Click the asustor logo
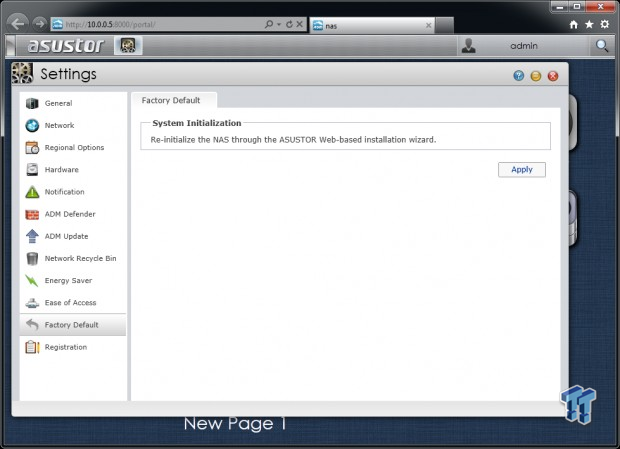Image resolution: width=620 pixels, height=449 pixels. point(66,45)
